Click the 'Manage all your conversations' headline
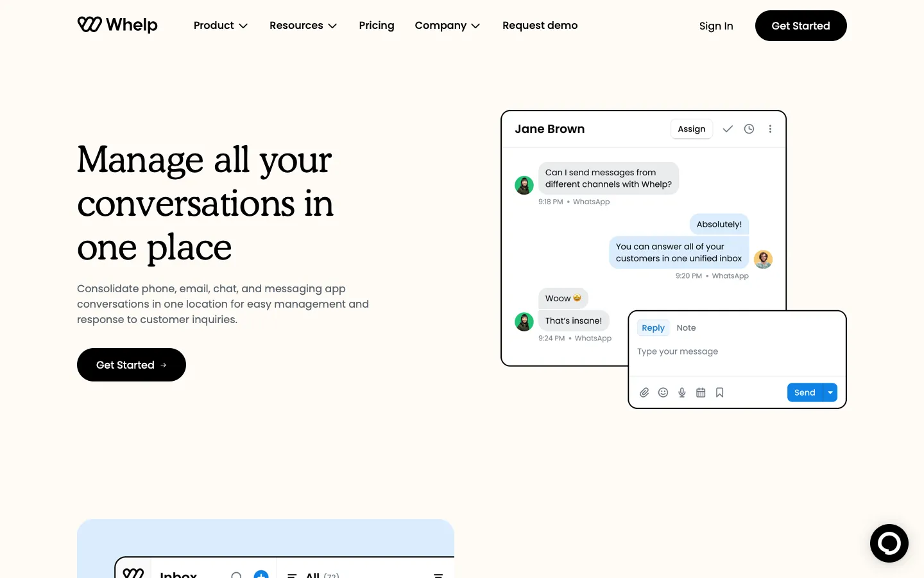924x578 pixels. [205, 203]
